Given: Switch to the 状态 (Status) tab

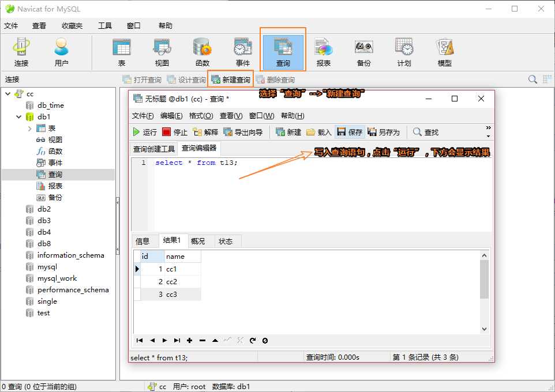Looking at the screenshot, I should pos(226,242).
